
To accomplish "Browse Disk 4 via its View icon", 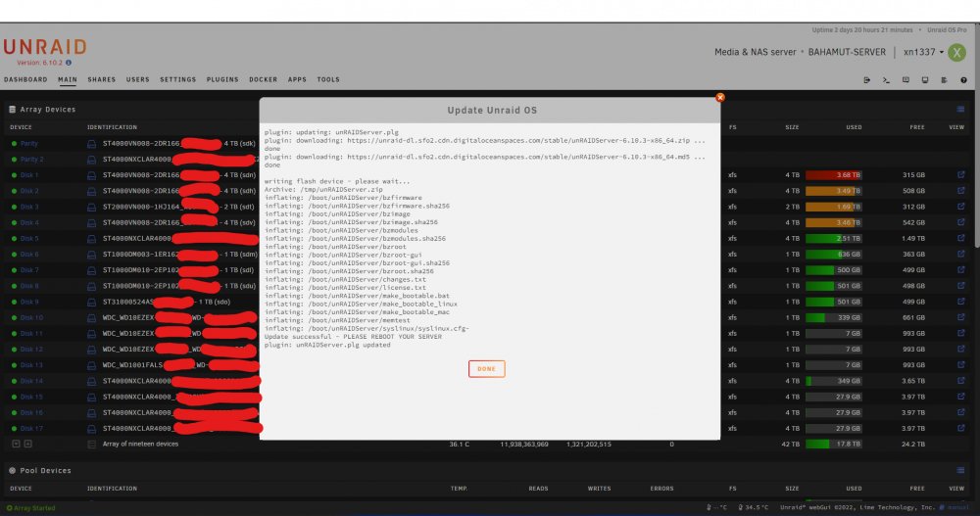I will point(960,222).
